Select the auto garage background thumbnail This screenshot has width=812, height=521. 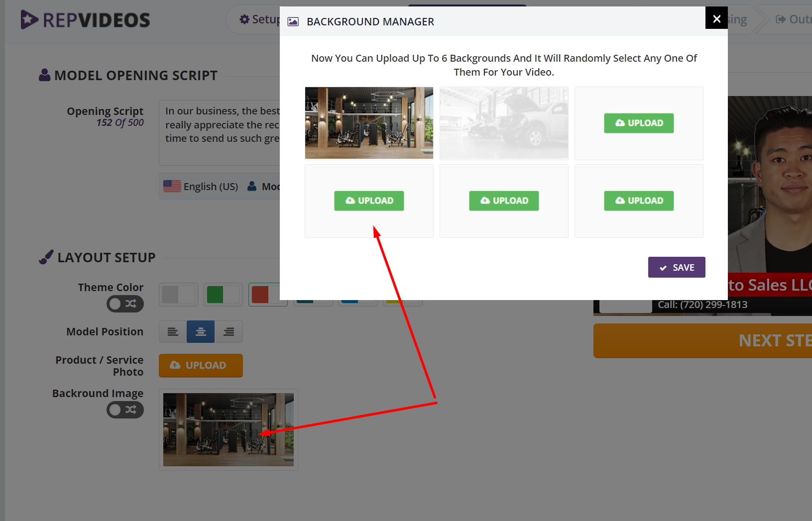(x=504, y=123)
